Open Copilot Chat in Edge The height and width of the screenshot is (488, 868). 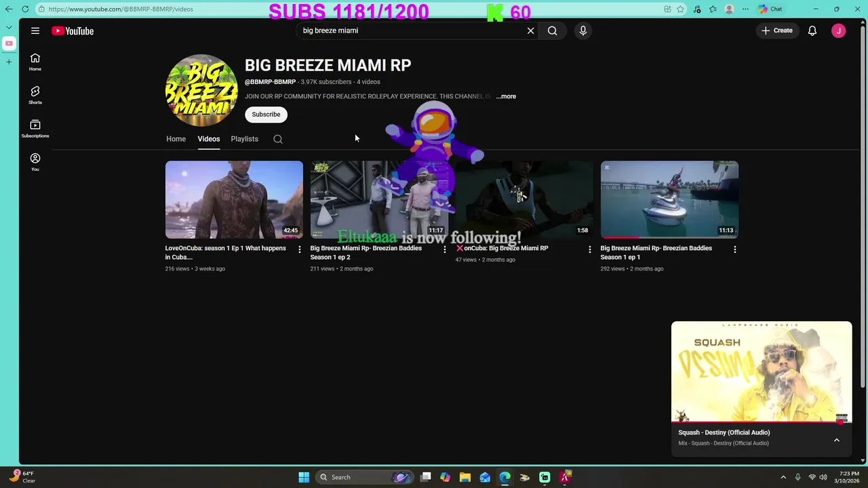coord(770,9)
